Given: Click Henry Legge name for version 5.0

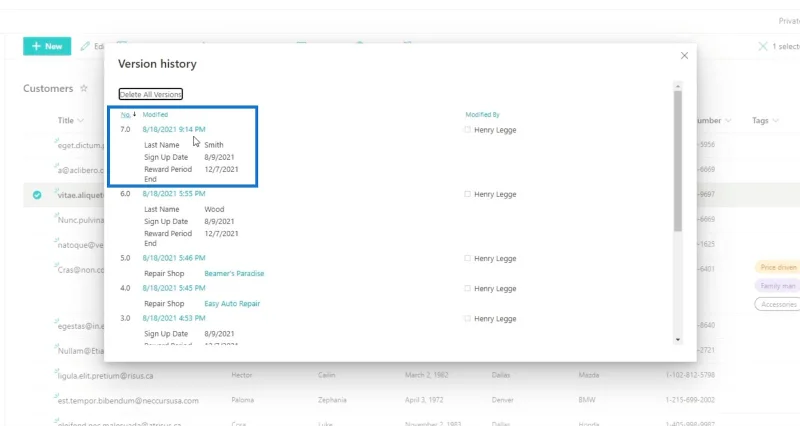Looking at the screenshot, I should pos(495,259).
